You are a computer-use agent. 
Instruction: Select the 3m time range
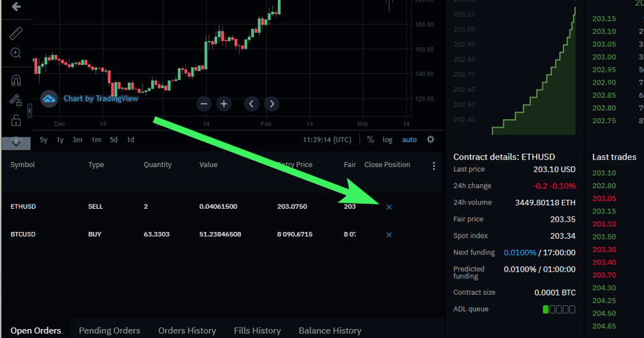pos(77,140)
